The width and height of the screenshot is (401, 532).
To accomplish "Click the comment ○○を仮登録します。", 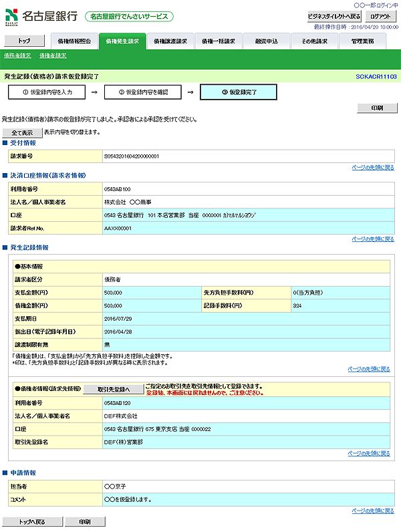I will [128, 500].
